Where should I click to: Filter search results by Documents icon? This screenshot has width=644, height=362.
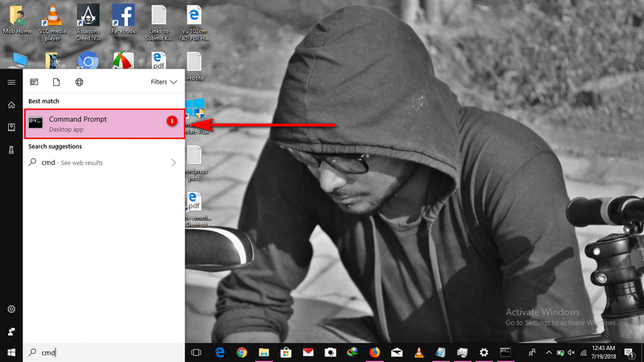[56, 82]
